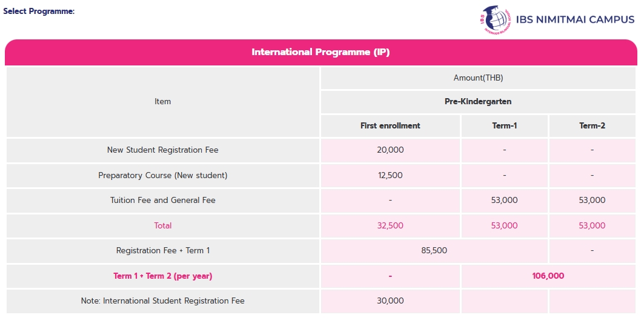
Task: Select the Term-1 column header
Action: (x=504, y=126)
